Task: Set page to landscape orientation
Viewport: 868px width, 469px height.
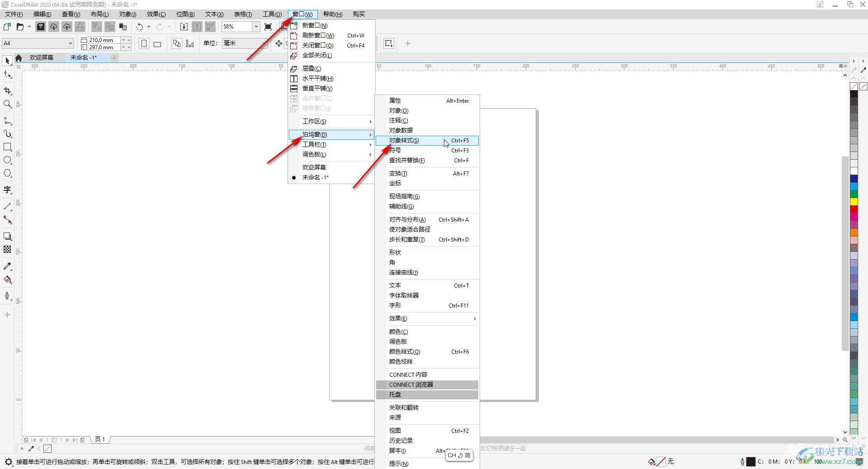Action: point(157,44)
